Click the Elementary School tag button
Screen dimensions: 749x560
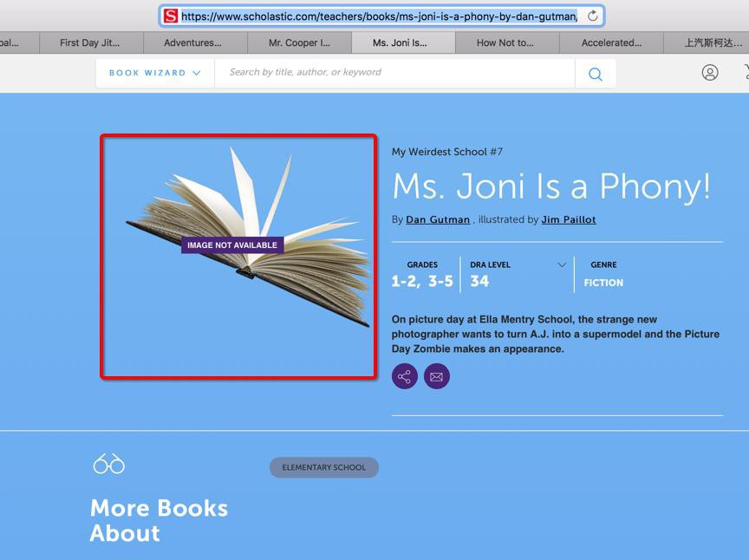pyautogui.click(x=324, y=467)
